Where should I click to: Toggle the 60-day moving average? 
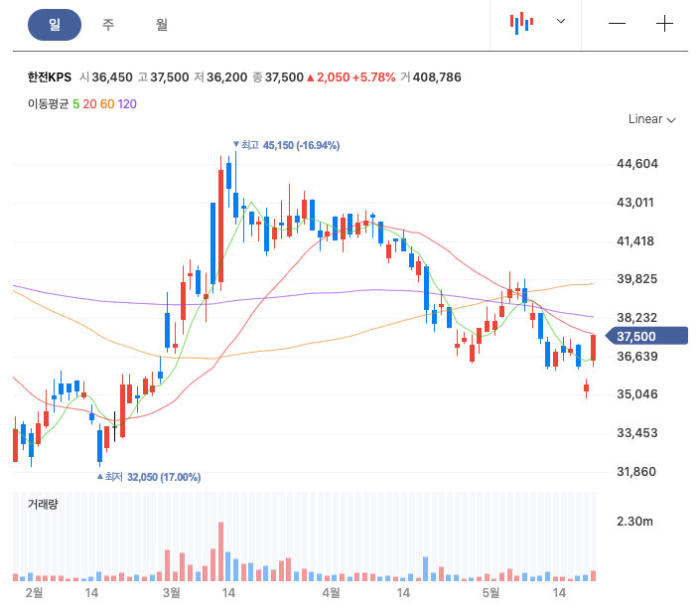(x=107, y=104)
